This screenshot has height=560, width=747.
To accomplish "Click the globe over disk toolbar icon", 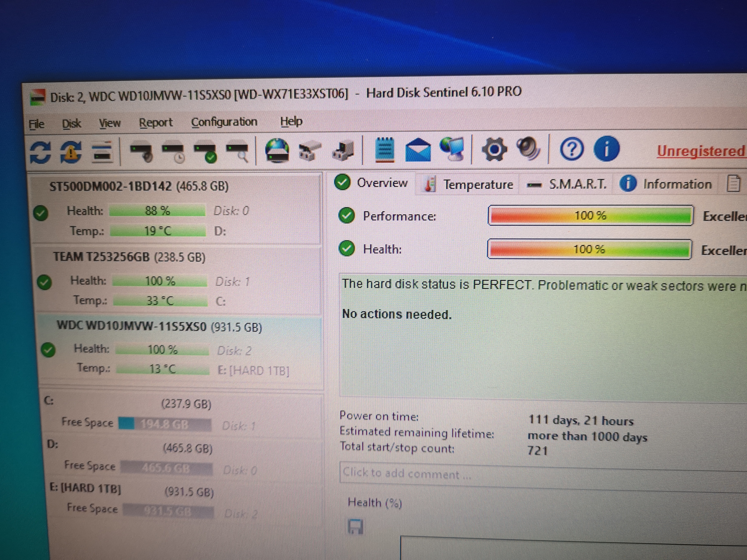I will point(277,151).
